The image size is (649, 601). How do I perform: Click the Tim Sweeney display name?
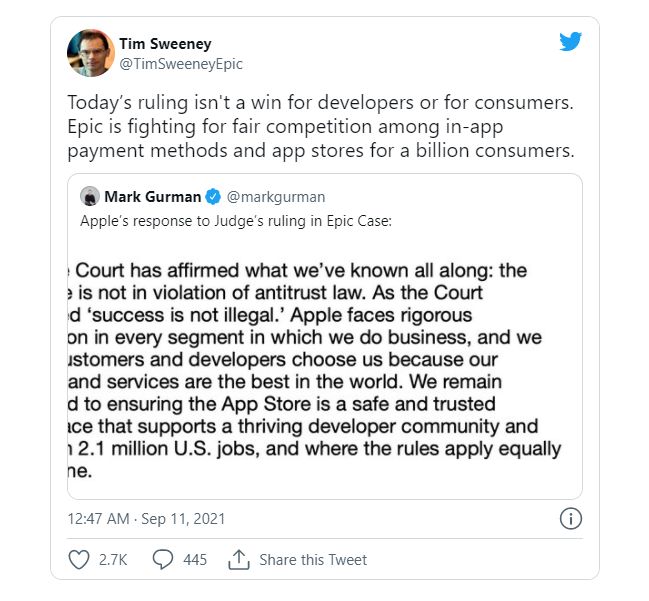(165, 43)
